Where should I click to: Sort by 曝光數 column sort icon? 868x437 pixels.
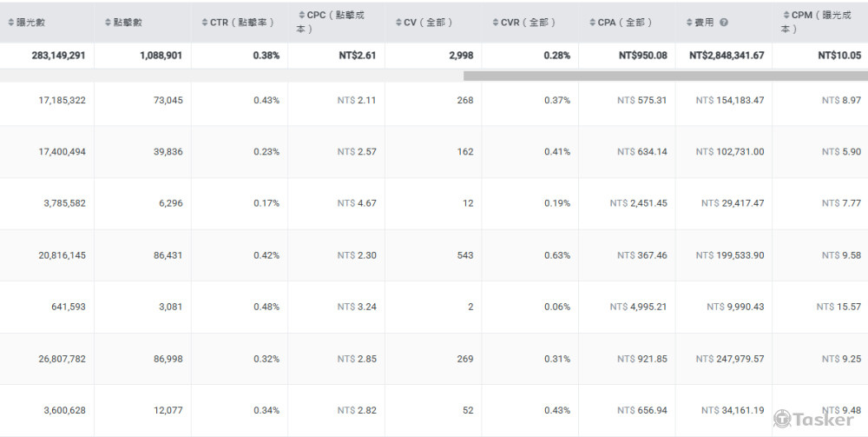click(x=11, y=23)
